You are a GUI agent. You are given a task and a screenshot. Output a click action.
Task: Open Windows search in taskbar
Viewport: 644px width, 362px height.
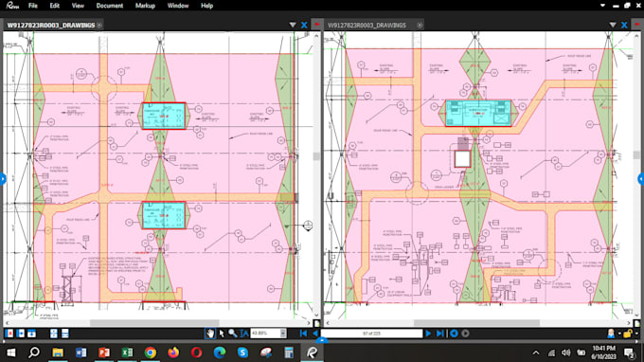[x=34, y=353]
